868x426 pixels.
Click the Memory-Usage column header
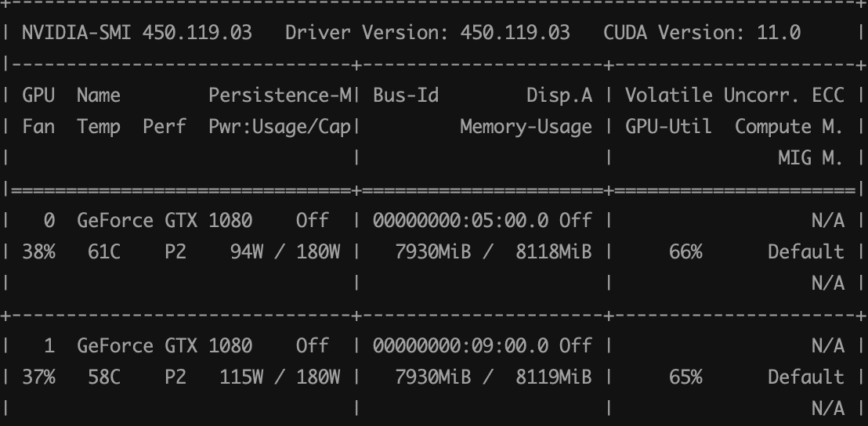tap(526, 127)
